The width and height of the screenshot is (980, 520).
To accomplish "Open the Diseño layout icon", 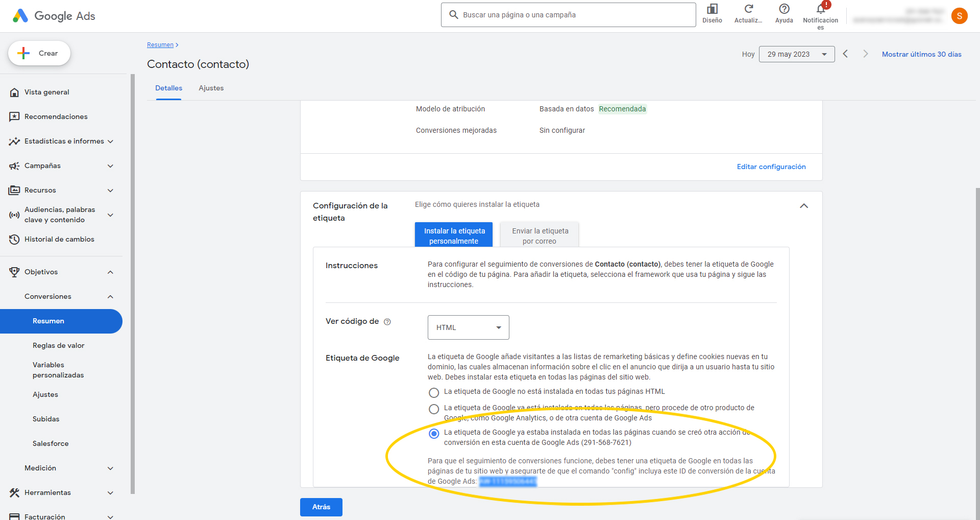I will click(x=712, y=9).
